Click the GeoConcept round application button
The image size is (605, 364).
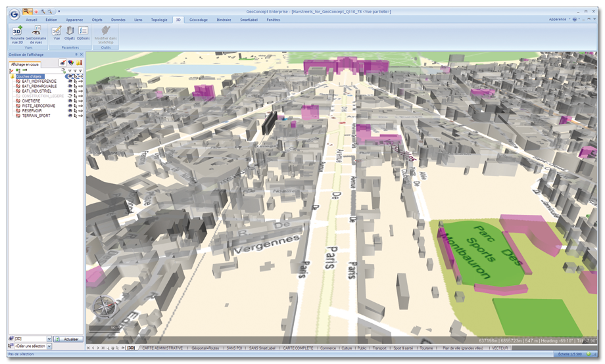(13, 14)
